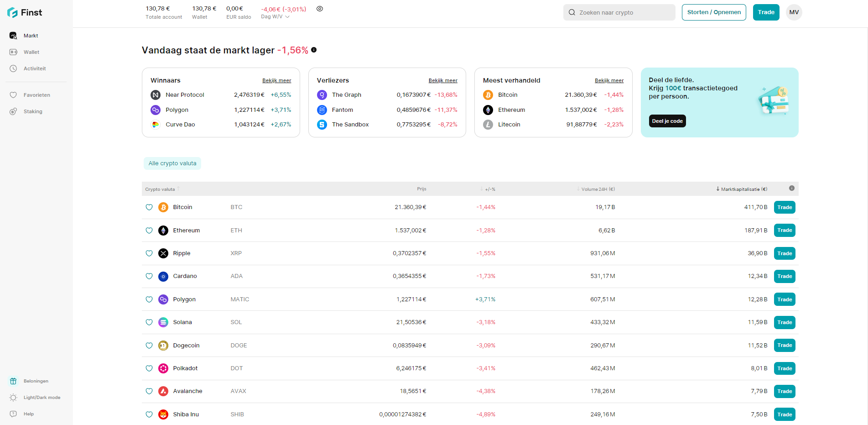Sort by Marktkapitalisatie column
This screenshot has width=868, height=425.
coord(743,189)
